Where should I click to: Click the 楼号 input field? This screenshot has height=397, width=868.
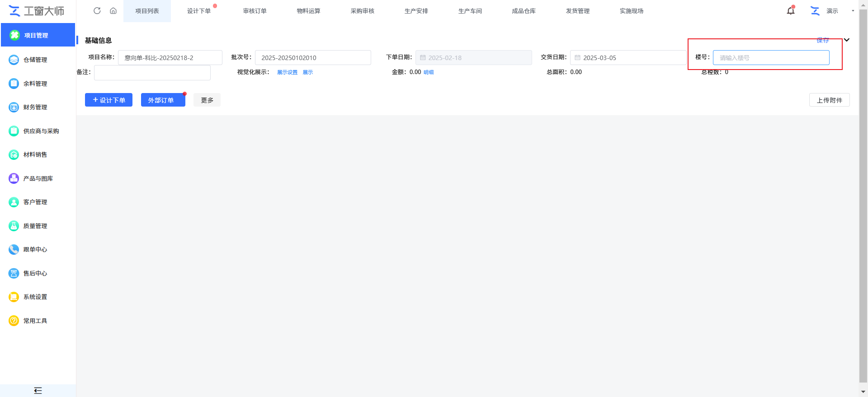(x=771, y=58)
